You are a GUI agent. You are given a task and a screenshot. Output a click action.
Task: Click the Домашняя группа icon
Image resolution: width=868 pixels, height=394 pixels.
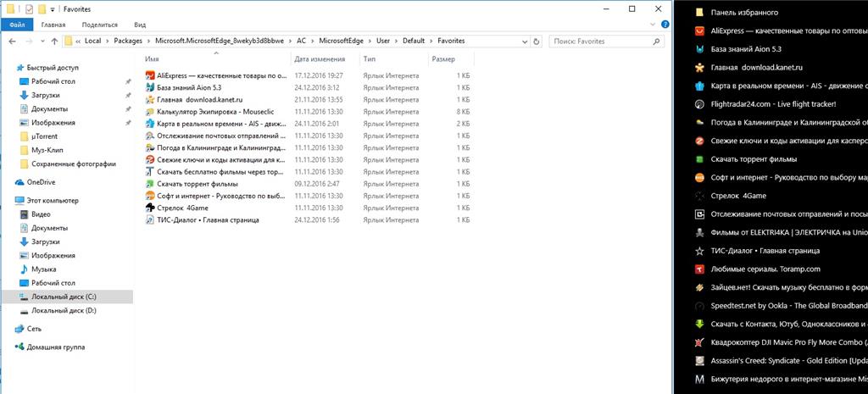20,347
